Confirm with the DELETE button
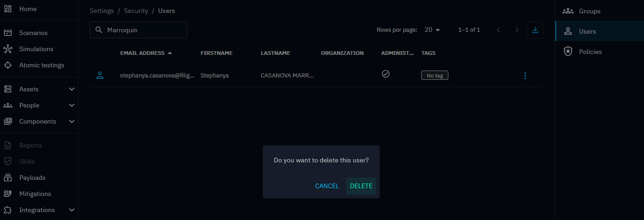The height and width of the screenshot is (220, 644). click(x=361, y=186)
